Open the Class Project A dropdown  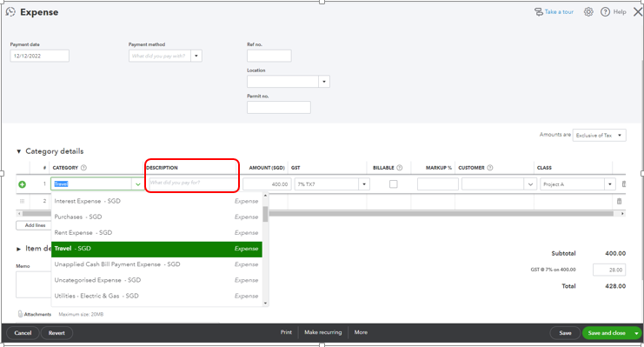(x=610, y=184)
